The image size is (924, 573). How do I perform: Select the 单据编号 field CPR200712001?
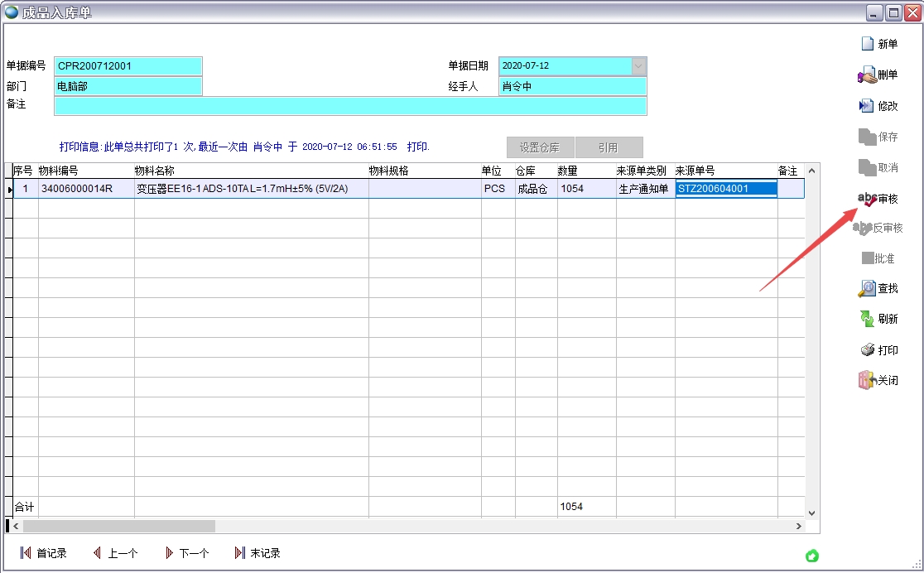click(128, 66)
